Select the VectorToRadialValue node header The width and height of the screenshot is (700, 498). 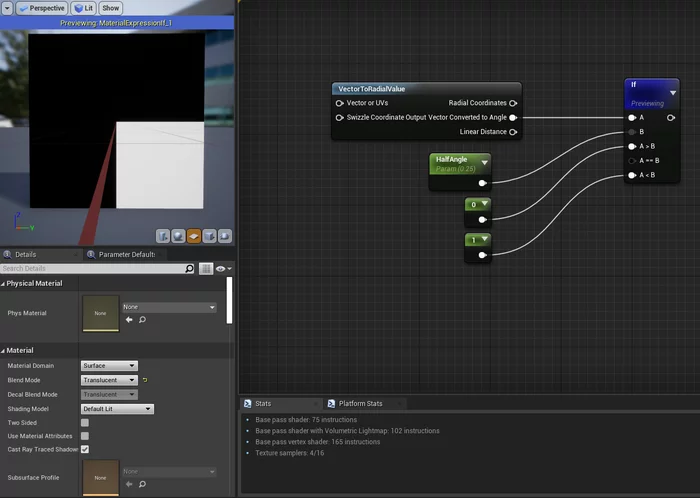(x=426, y=89)
